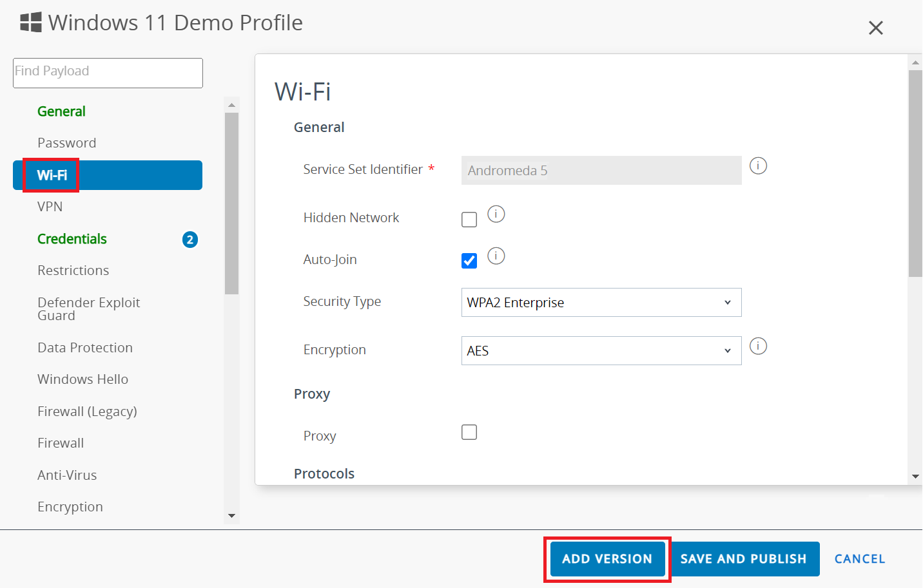Click the Service Set Identifier field

point(601,171)
